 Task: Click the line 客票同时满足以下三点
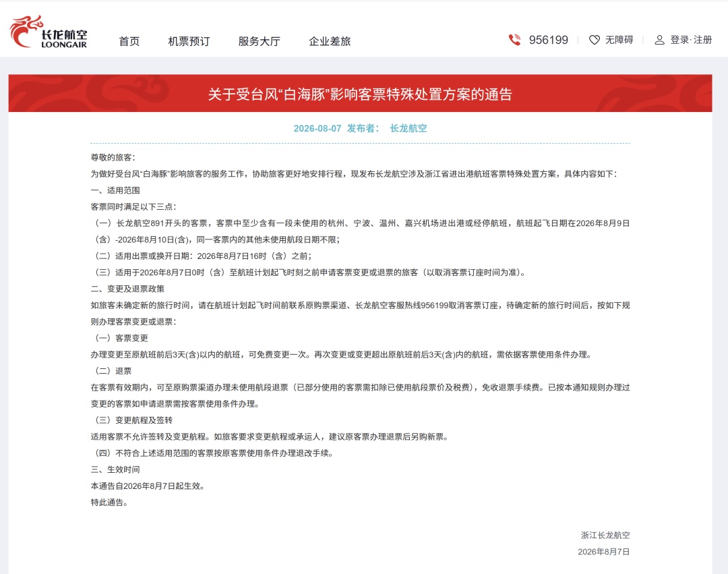(133, 206)
